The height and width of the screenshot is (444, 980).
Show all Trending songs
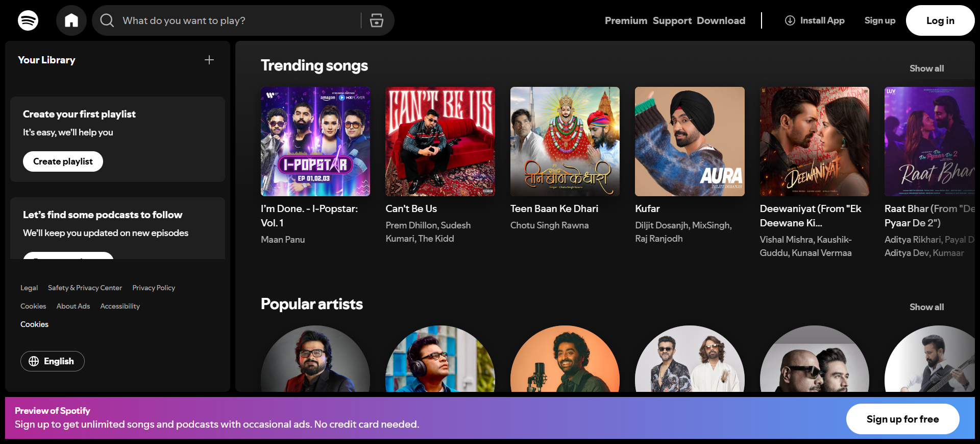point(926,68)
